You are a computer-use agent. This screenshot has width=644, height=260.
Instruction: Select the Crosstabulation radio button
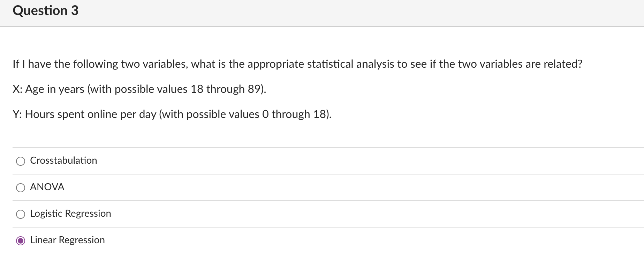point(21,161)
